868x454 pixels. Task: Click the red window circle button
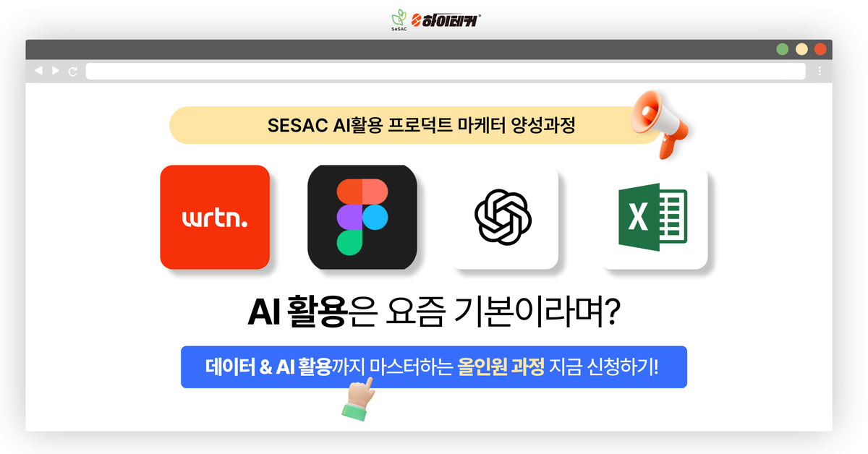click(820, 49)
